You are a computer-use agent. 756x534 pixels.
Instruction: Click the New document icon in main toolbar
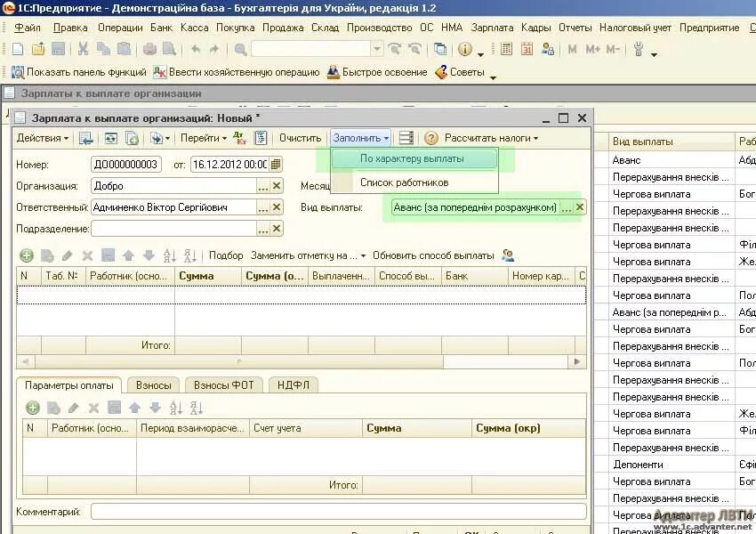18,49
